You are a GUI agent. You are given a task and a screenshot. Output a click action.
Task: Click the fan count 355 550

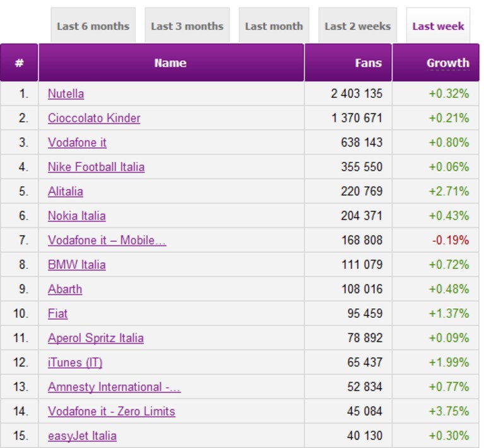click(x=362, y=167)
